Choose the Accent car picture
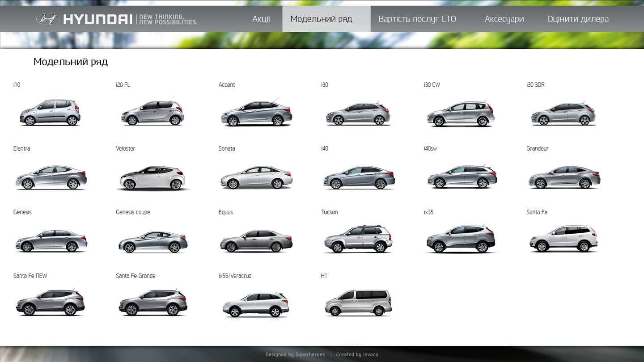The height and width of the screenshot is (362, 644). pos(256,113)
